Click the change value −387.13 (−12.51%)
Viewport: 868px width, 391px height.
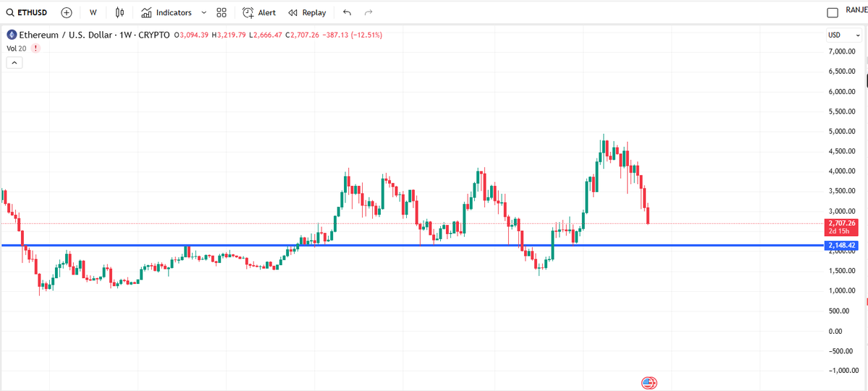pos(353,35)
